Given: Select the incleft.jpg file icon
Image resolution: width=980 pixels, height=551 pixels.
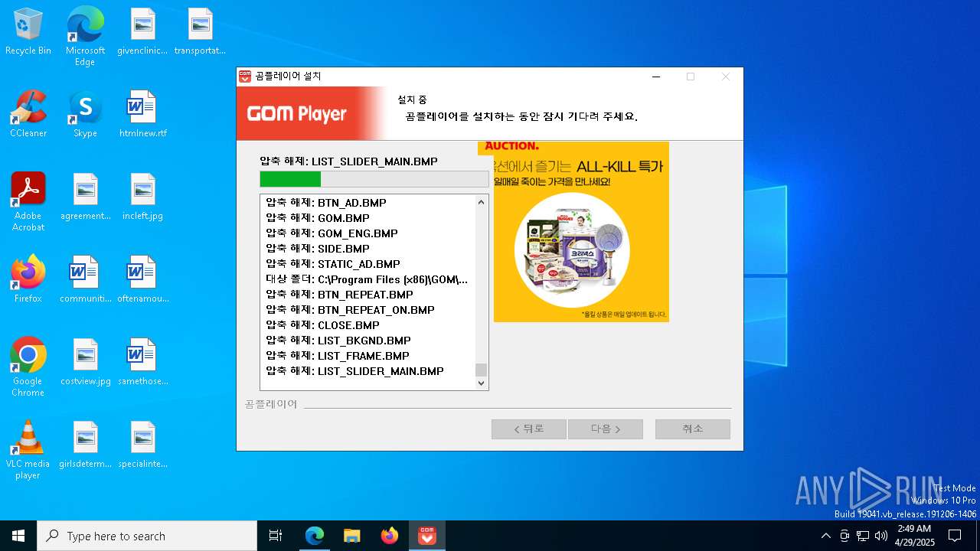Looking at the screenshot, I should pyautogui.click(x=142, y=197).
